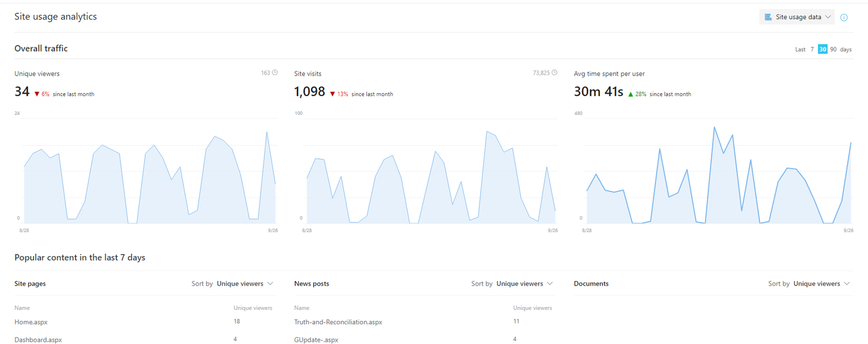Click the chart icon on Site usage data
This screenshot has width=868, height=344.
tap(768, 17)
